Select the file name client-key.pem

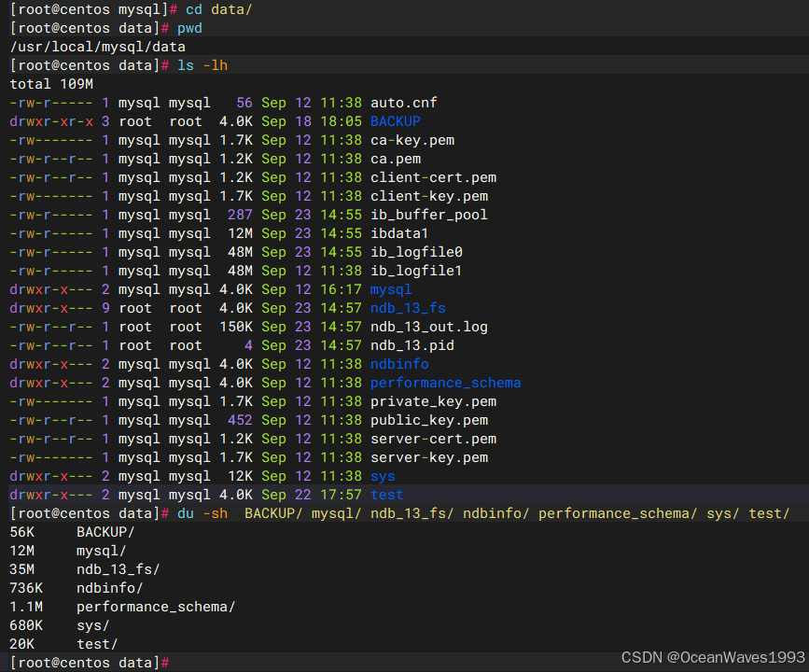[x=429, y=196]
